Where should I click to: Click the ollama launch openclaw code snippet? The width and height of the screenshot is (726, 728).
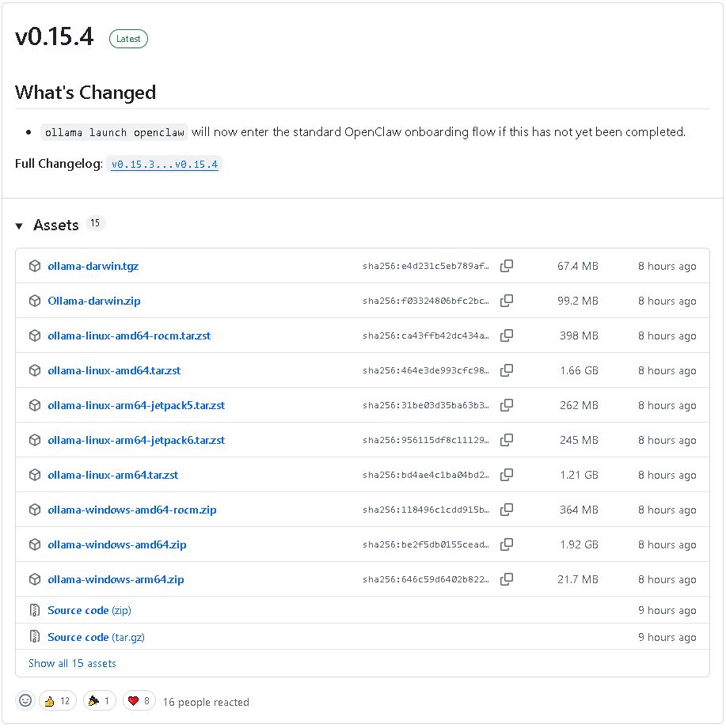click(x=114, y=132)
